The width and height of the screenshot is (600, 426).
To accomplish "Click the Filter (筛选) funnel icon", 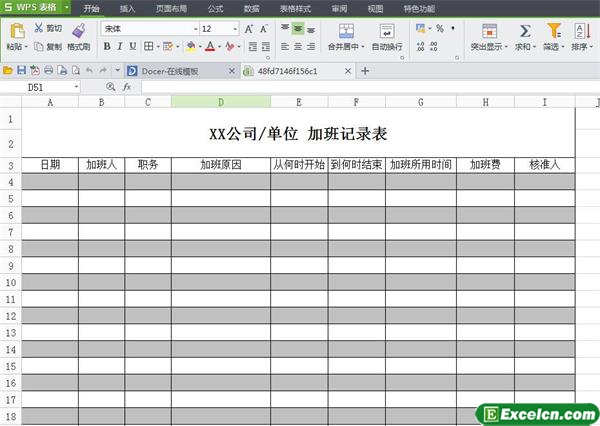I will (x=554, y=31).
